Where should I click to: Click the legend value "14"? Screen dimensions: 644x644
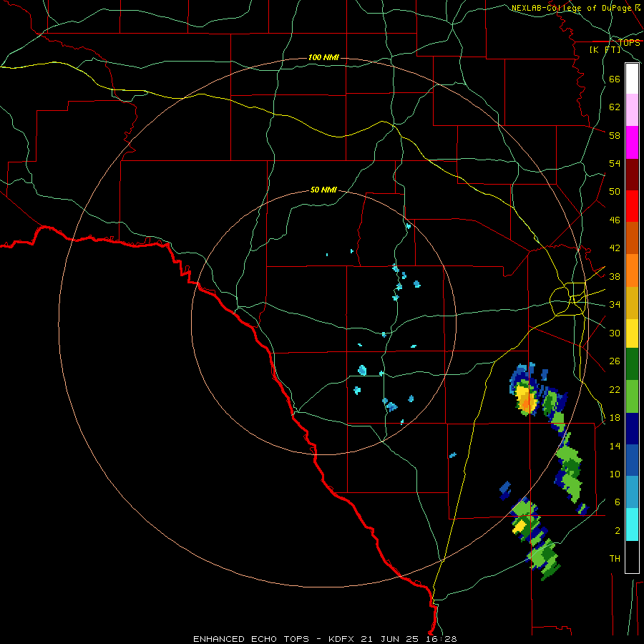pyautogui.click(x=615, y=446)
